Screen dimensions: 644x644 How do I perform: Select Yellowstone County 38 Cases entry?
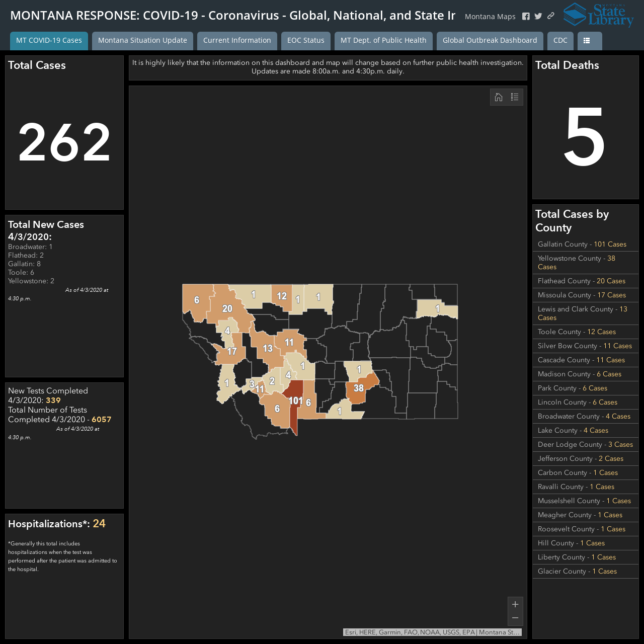click(586, 263)
